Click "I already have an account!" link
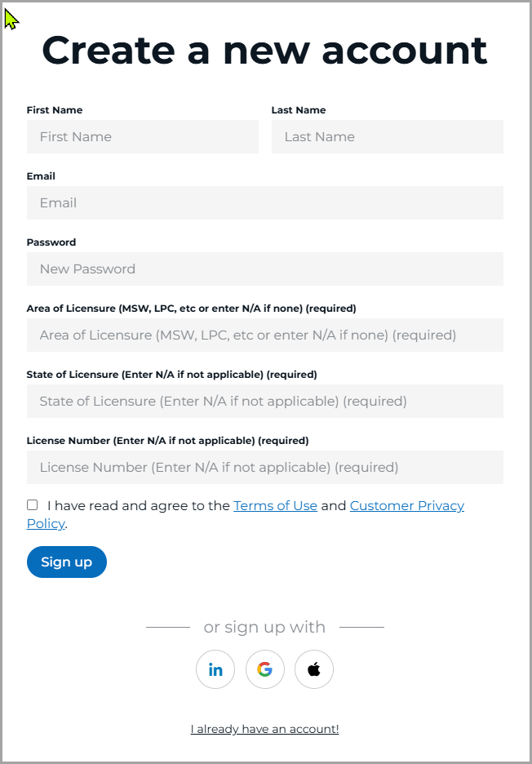This screenshot has width=532, height=764. pyautogui.click(x=264, y=729)
